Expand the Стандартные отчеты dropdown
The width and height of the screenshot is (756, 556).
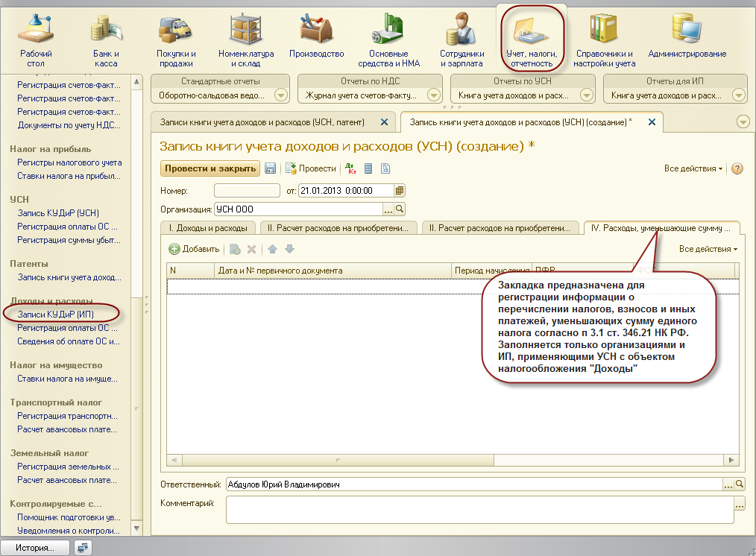point(281,95)
